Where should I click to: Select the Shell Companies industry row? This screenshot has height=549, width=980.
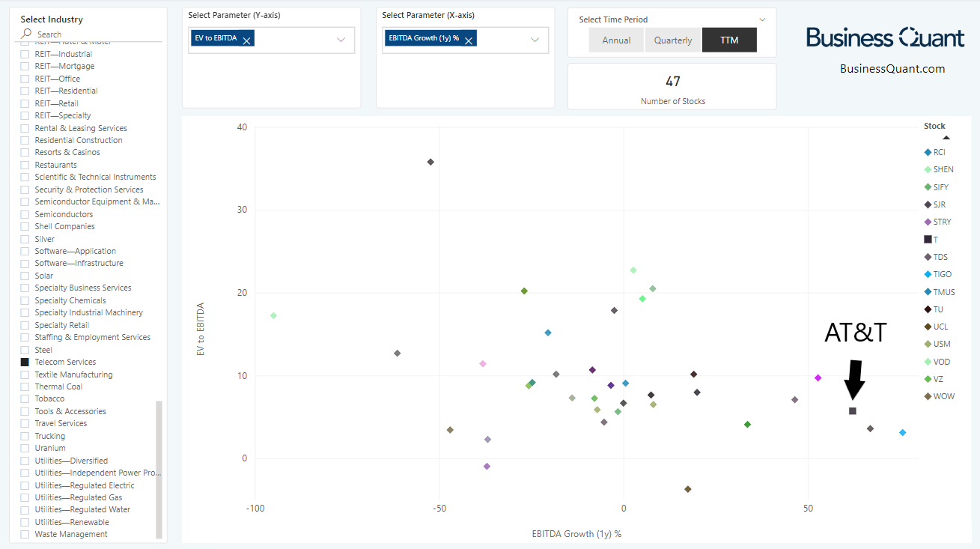tap(90, 226)
